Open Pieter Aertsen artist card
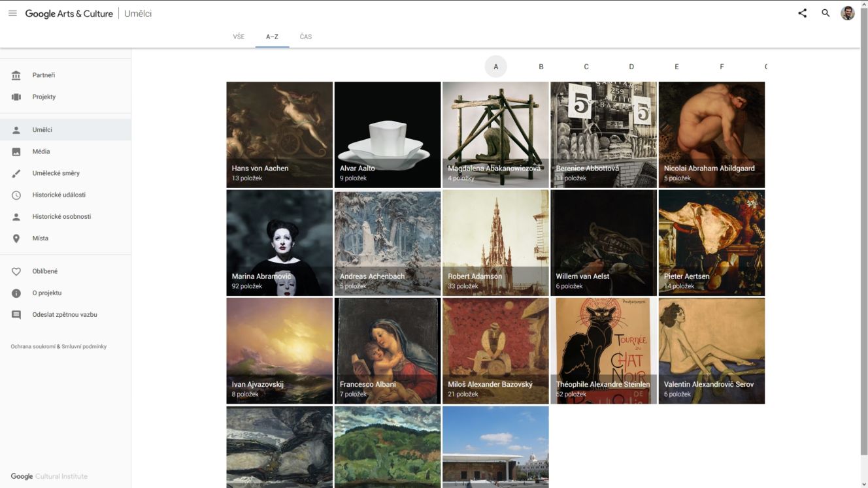The image size is (868, 488). click(712, 243)
